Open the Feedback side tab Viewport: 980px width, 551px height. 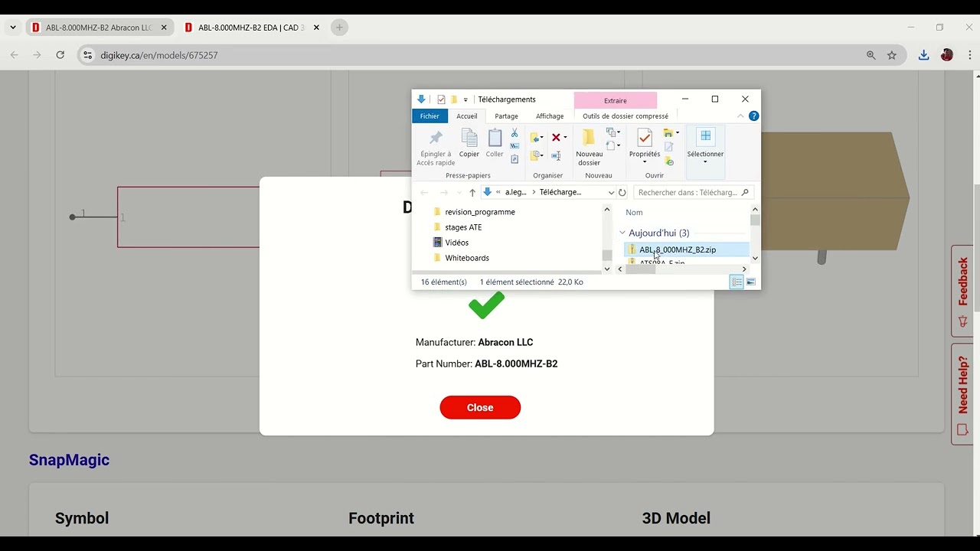[962, 291]
